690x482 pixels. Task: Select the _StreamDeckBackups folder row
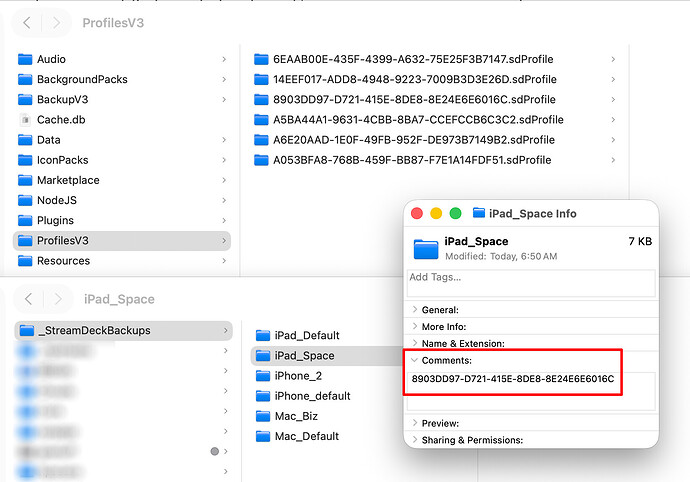tap(123, 331)
